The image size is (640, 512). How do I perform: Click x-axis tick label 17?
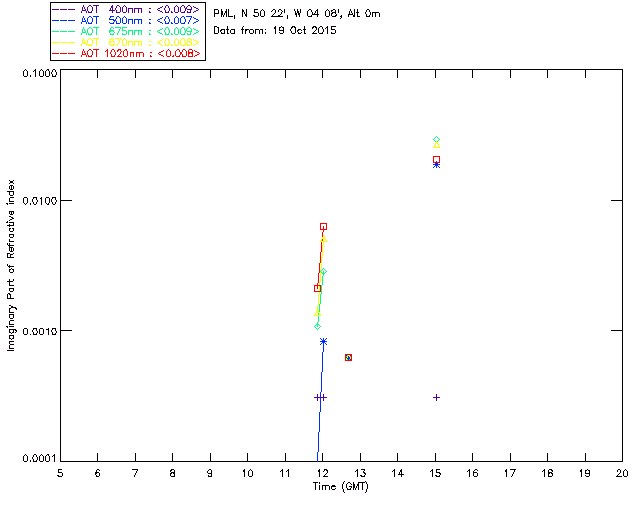[510, 473]
